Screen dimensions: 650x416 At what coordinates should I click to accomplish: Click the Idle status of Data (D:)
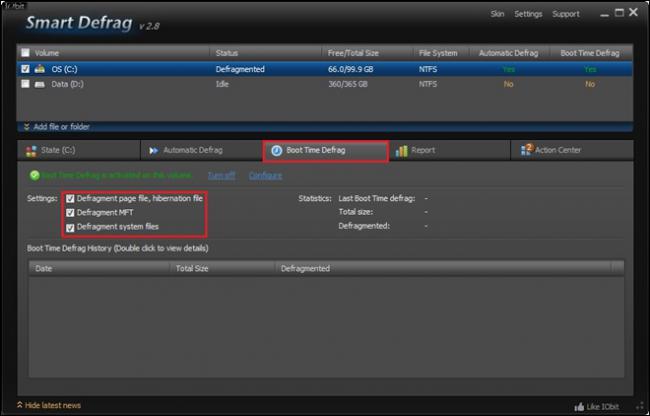(222, 84)
